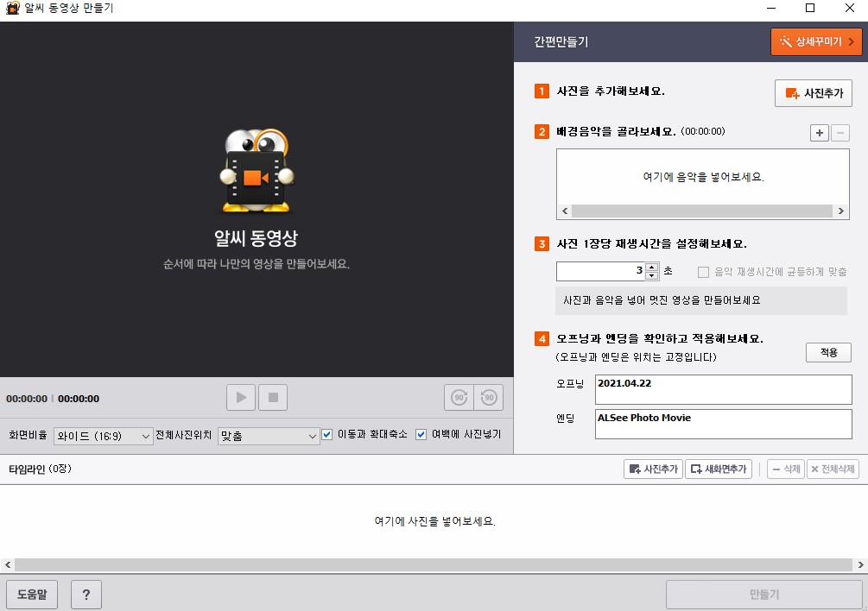The width and height of the screenshot is (868, 611).
Task: Click the 간편만들기 header text
Action: coord(561,42)
